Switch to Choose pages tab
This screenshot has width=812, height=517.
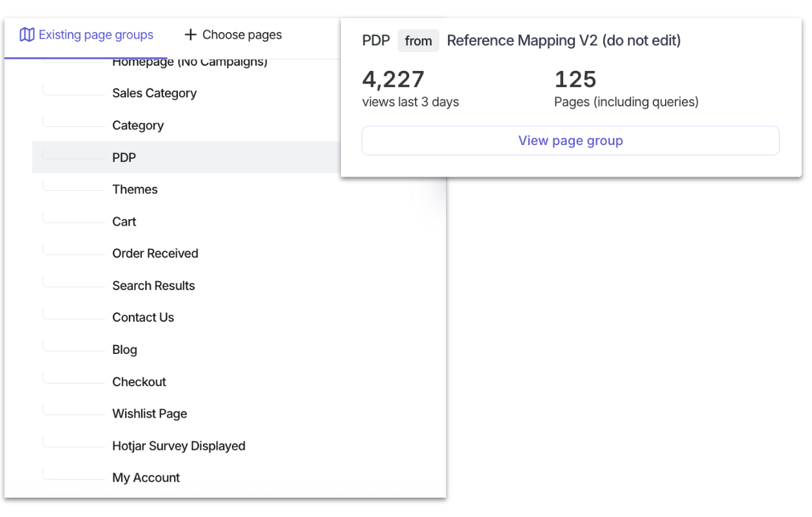click(233, 35)
